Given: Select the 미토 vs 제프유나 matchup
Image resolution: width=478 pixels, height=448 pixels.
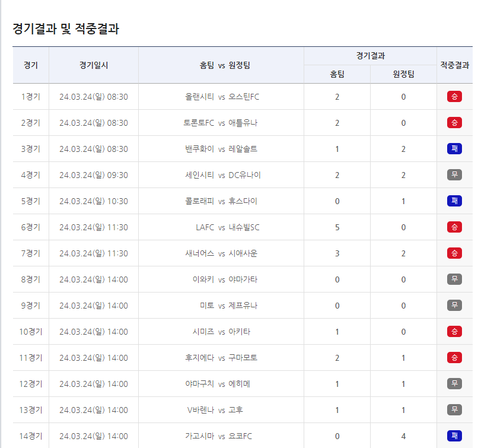Looking at the screenshot, I should click(229, 305).
